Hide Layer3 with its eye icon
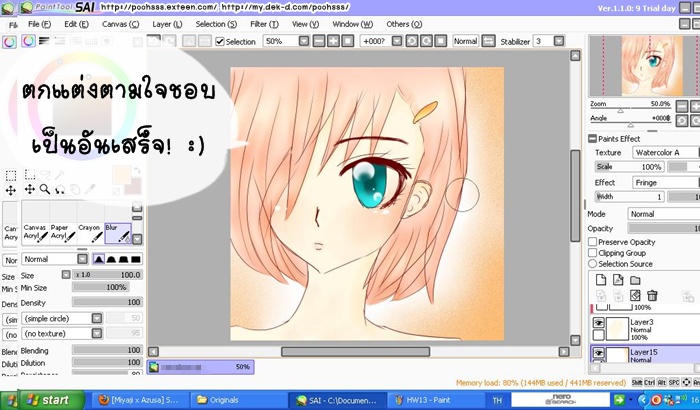This screenshot has height=410, width=700. click(x=599, y=322)
